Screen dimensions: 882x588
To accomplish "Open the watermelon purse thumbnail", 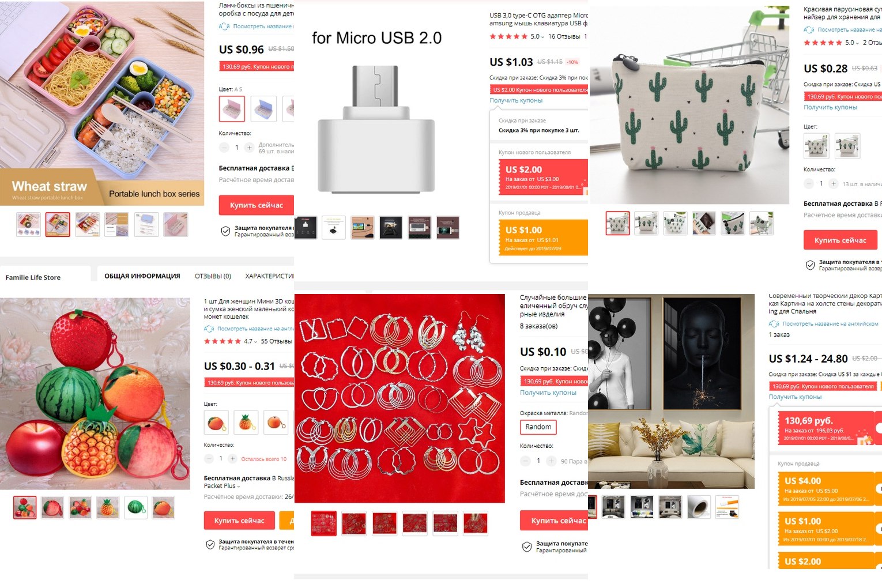I will (x=136, y=508).
